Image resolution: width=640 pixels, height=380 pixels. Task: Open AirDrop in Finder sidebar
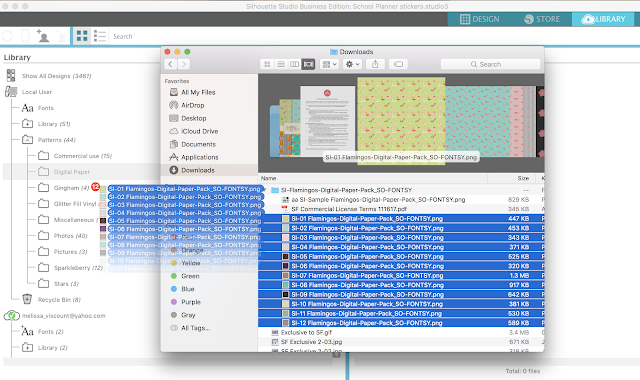tap(192, 105)
